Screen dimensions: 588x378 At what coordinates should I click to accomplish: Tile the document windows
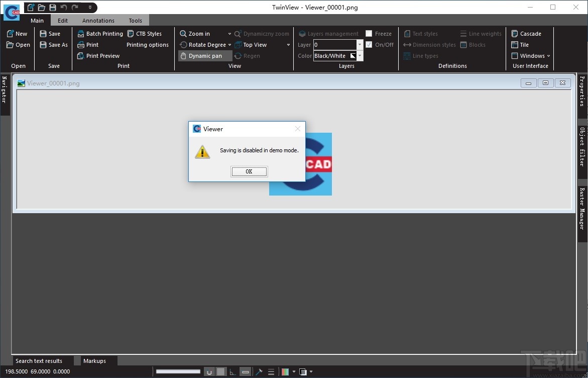click(x=520, y=45)
